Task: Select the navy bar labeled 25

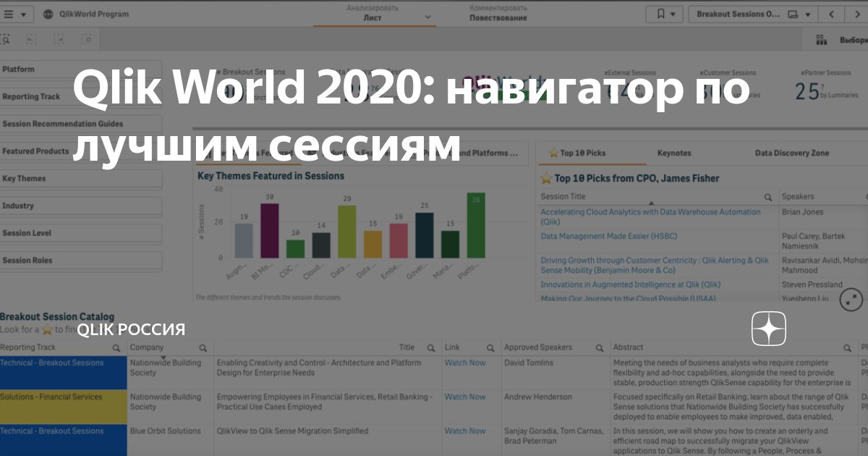Action: 425,235
